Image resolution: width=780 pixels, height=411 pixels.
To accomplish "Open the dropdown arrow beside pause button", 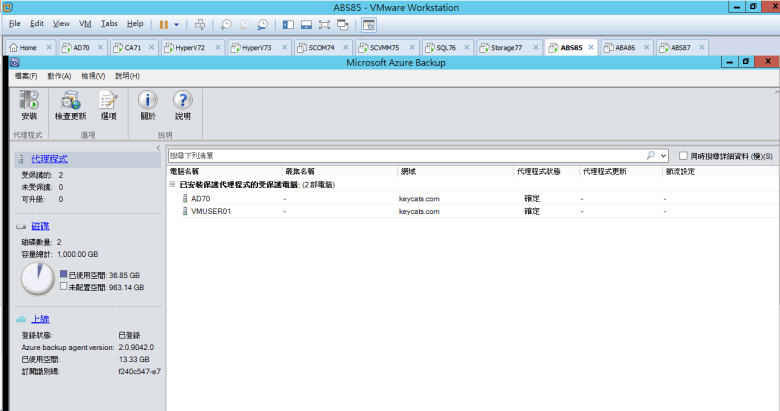I will tap(177, 23).
